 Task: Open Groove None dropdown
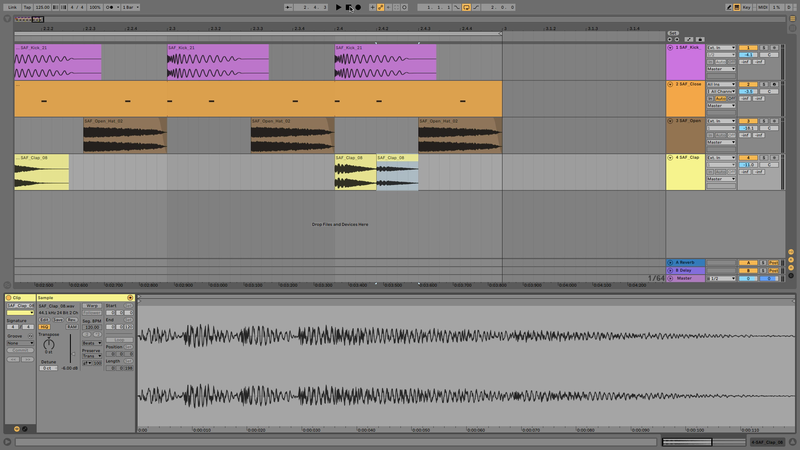20,343
